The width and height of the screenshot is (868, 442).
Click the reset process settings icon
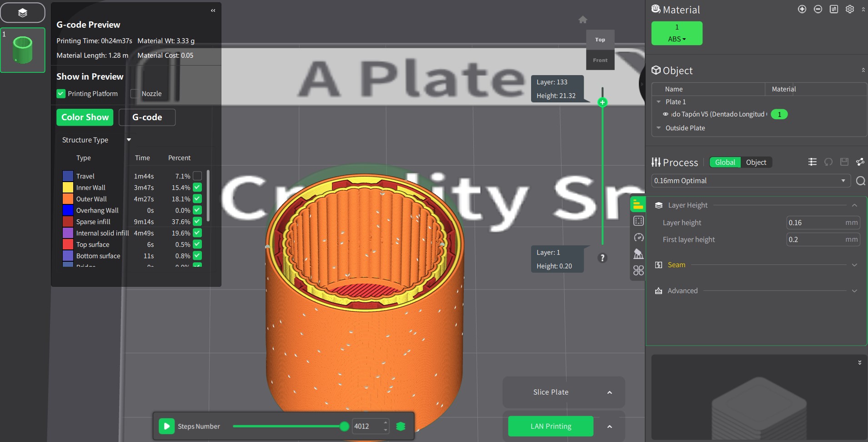click(828, 162)
